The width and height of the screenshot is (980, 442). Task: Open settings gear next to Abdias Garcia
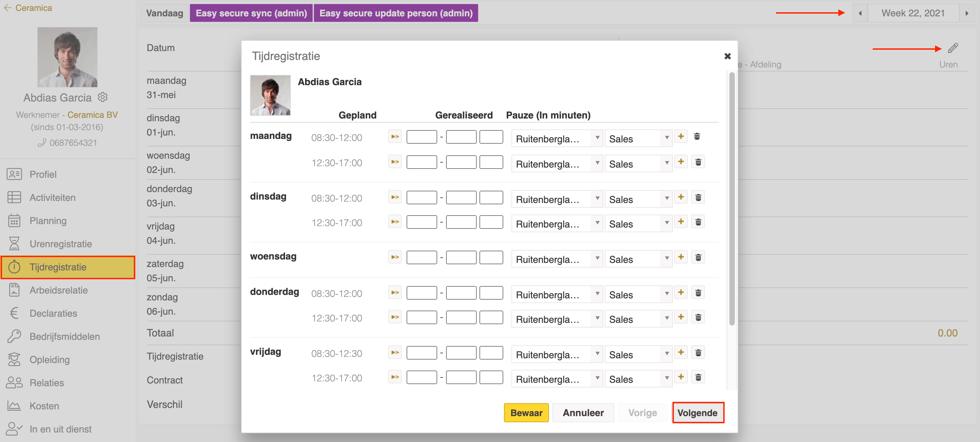tap(103, 97)
